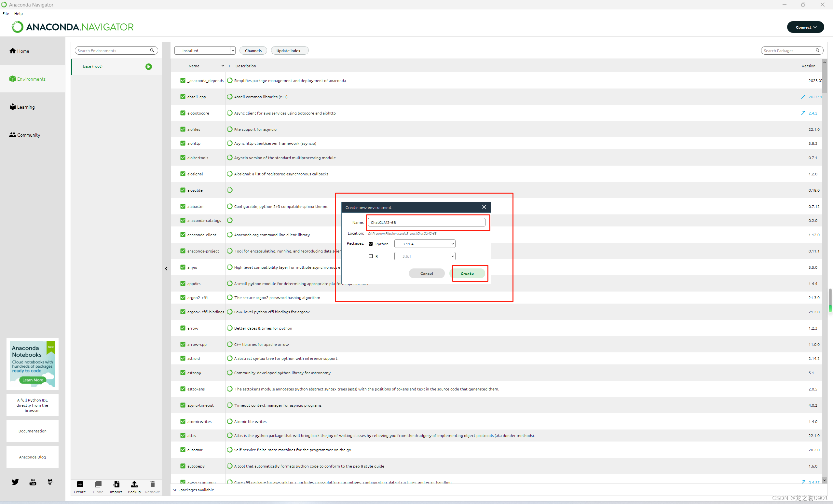Screen dimensions: 833x504
Task: Click Cancel in the new environment dialog
Action: point(427,273)
